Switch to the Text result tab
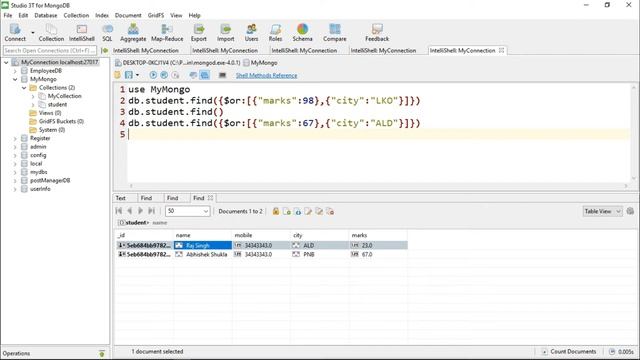Image resolution: width=640 pixels, height=360 pixels. click(x=121, y=198)
